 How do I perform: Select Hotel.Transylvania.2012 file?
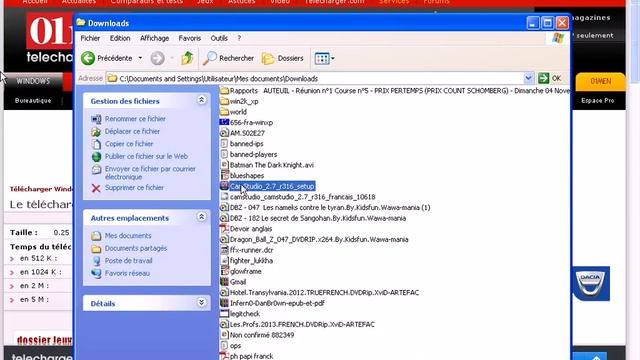[319, 292]
